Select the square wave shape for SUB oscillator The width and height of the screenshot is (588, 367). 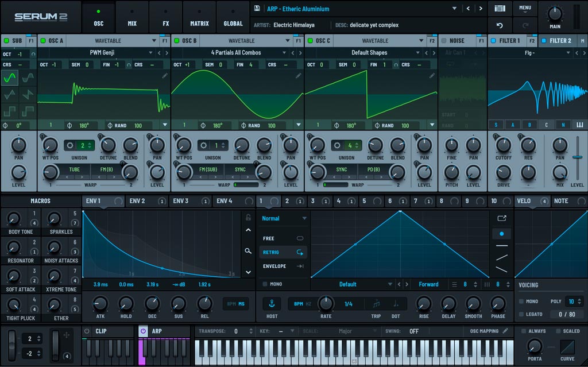[x=9, y=111]
